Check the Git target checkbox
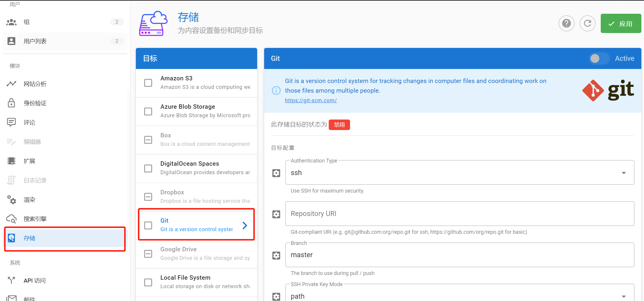 coord(148,225)
